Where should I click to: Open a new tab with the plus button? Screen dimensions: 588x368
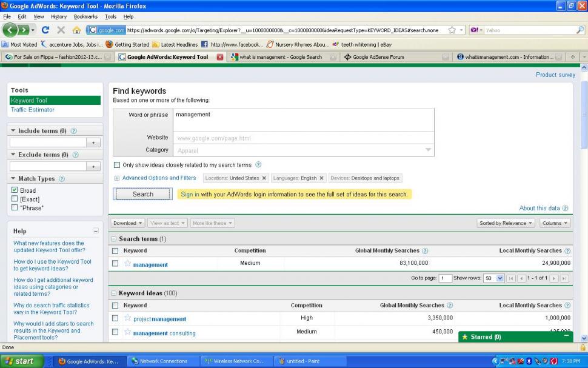point(573,57)
